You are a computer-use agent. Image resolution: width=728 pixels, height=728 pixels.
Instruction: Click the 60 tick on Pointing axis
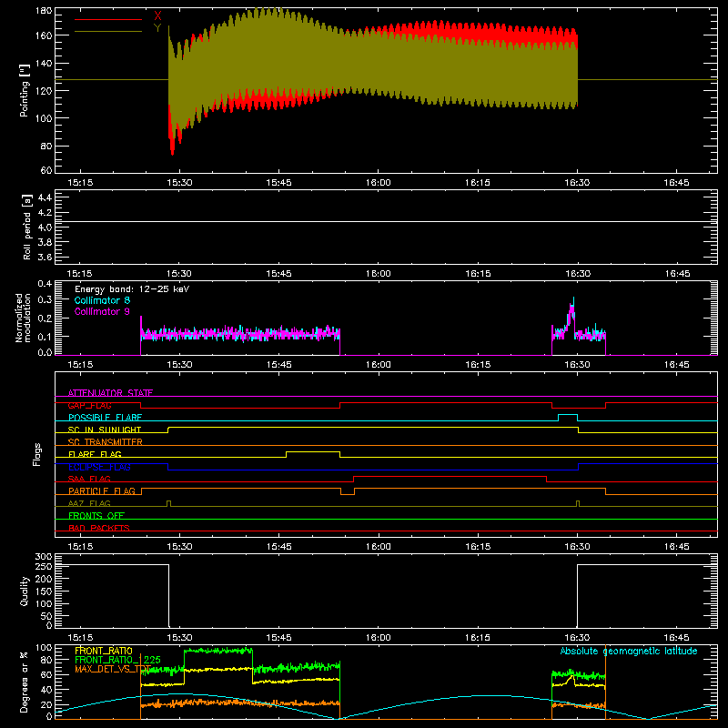click(46, 170)
